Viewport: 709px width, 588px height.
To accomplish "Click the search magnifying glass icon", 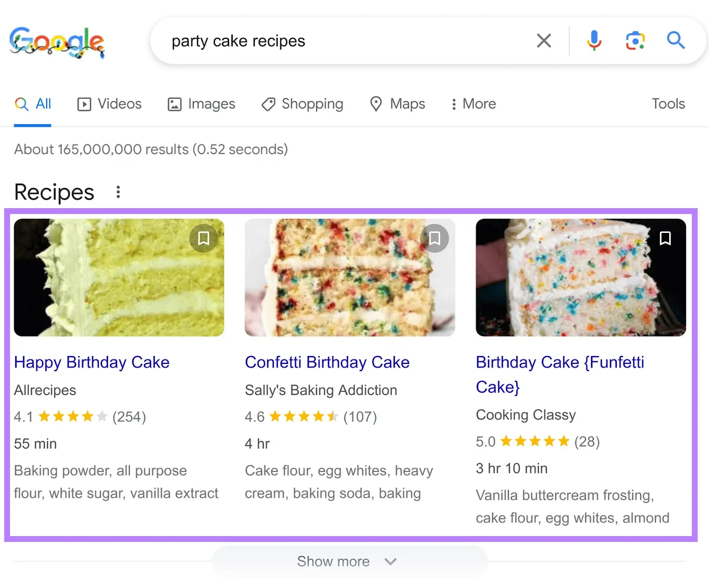I will (675, 41).
